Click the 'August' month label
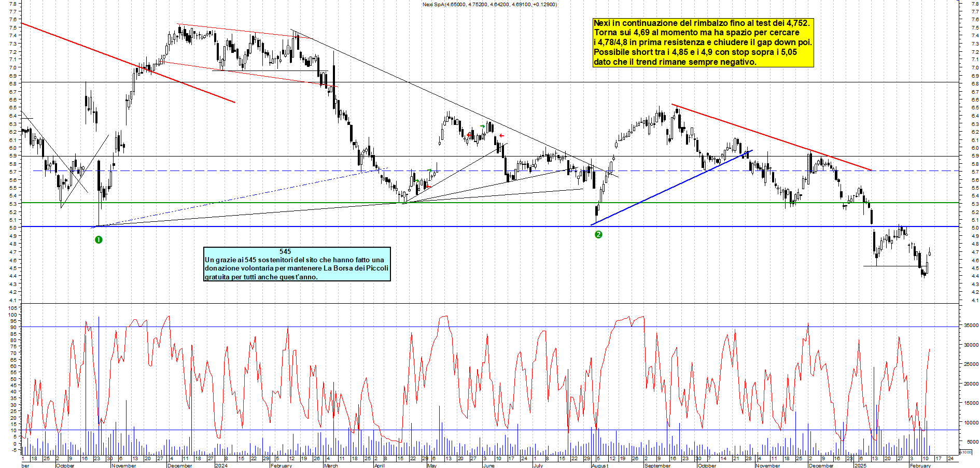Screen dimensions: 980x468 pos(600,465)
